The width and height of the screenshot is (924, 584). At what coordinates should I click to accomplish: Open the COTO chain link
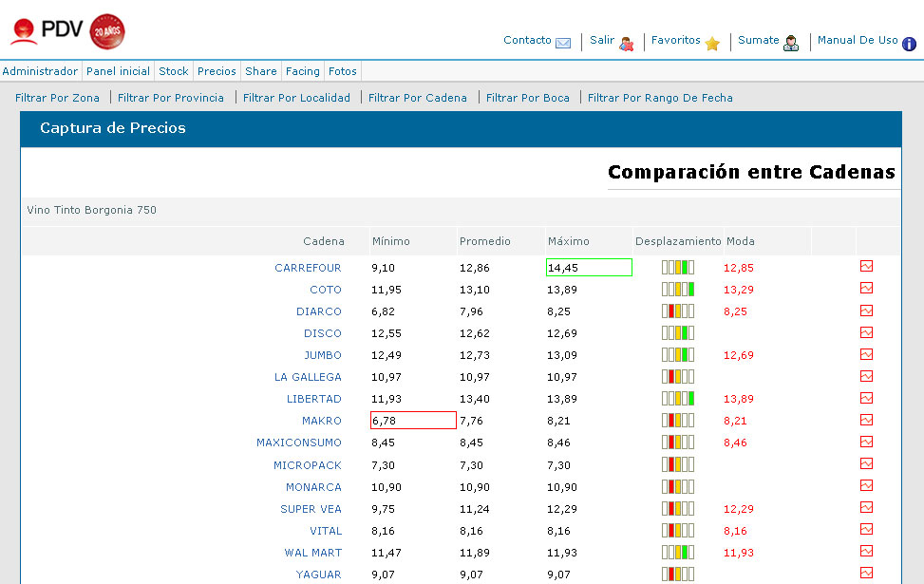[x=326, y=290]
